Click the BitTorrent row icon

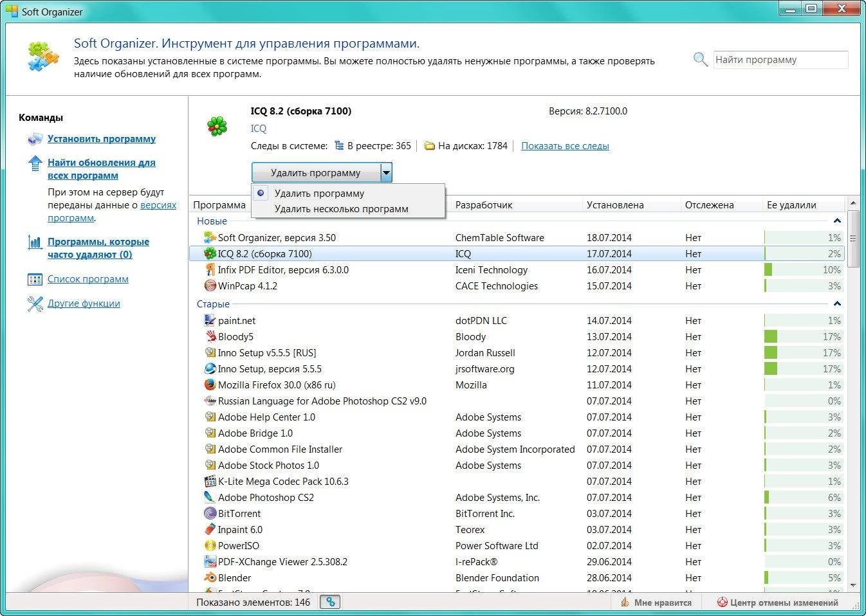pyautogui.click(x=210, y=513)
